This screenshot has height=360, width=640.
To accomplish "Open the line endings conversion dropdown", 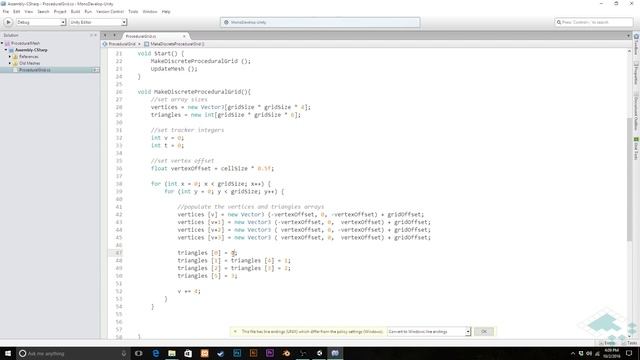I will 429,331.
